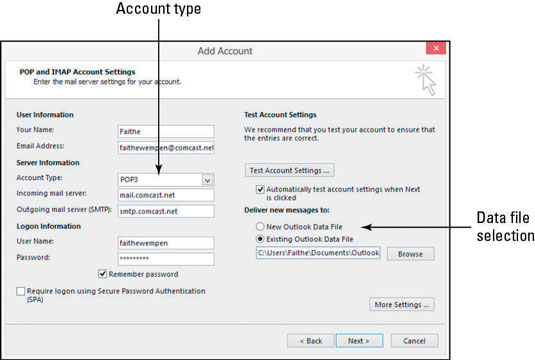This screenshot has height=360, width=535.
Task: Close the Add Account dialog
Action: pos(436,48)
